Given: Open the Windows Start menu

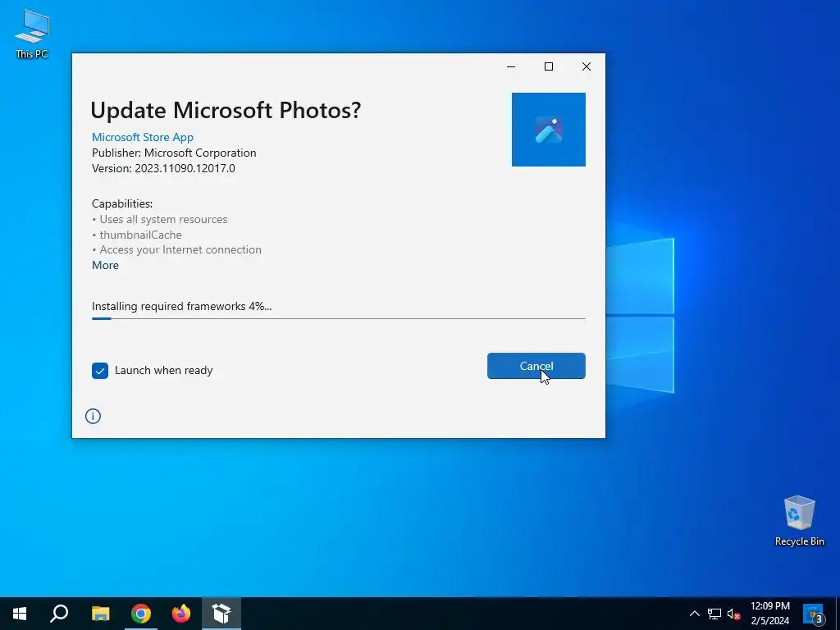Looking at the screenshot, I should (20, 614).
